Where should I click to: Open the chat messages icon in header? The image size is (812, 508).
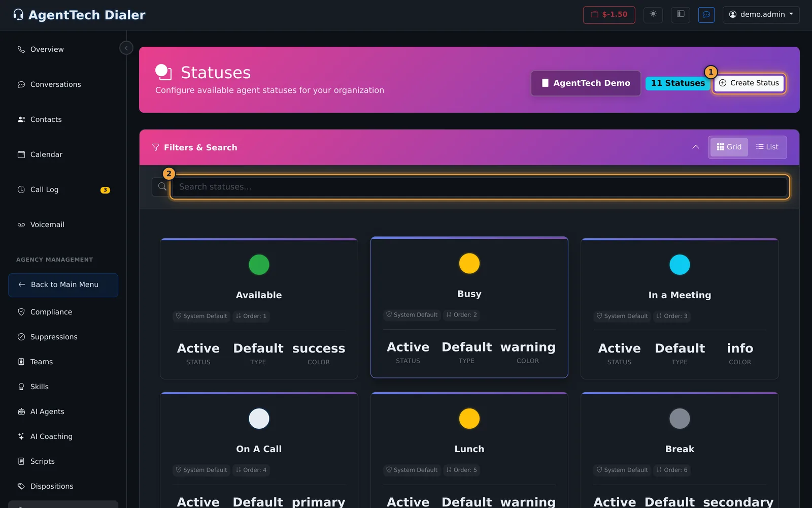click(x=706, y=15)
